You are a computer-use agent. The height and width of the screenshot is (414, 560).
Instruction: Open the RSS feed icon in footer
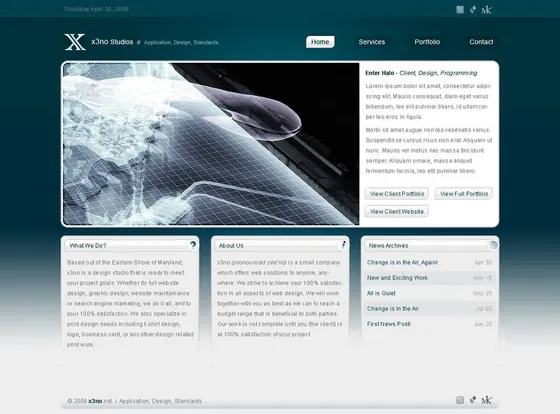(460, 400)
